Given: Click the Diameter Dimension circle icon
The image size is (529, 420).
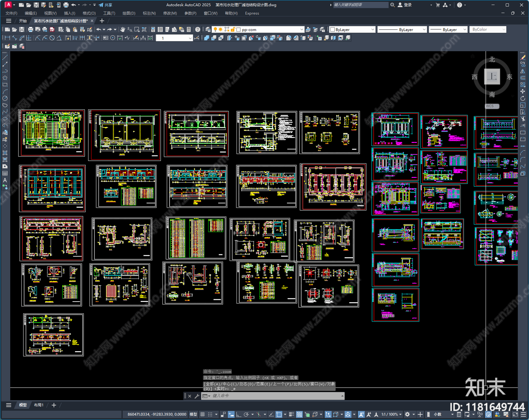Looking at the screenshot, I should pyautogui.click(x=52, y=38).
